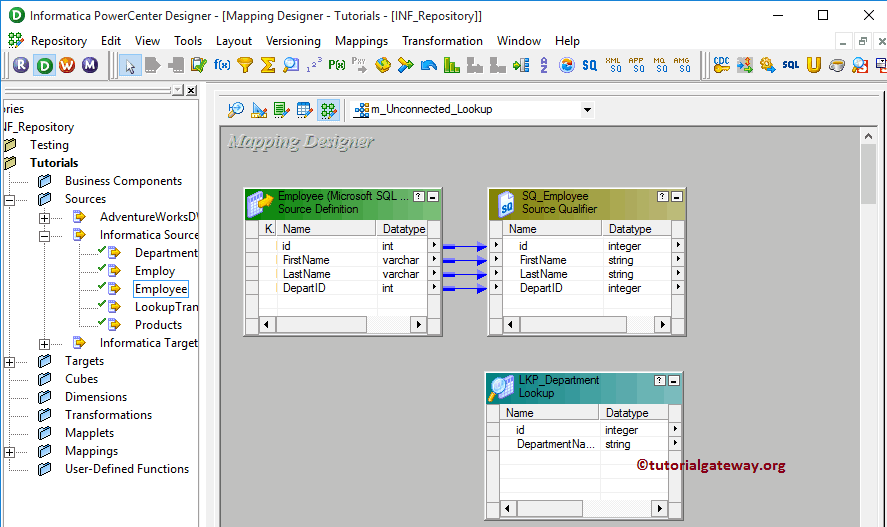
Task: Click the MQ SQ toolbar icon
Action: pos(659,65)
